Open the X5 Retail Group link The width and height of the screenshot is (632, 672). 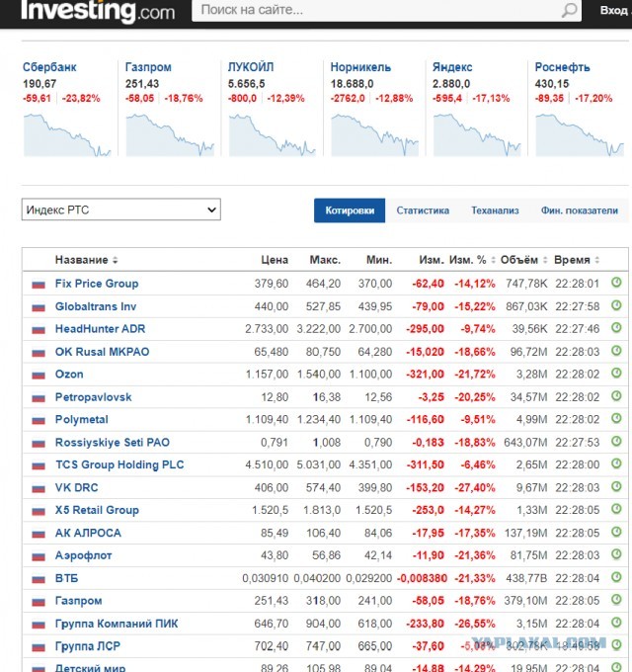(x=97, y=510)
